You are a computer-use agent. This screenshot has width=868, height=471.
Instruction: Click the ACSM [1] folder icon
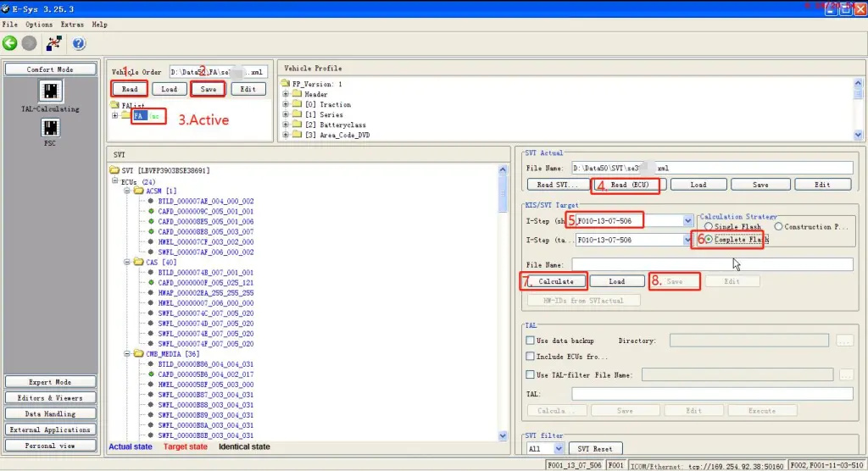pyautogui.click(x=138, y=191)
